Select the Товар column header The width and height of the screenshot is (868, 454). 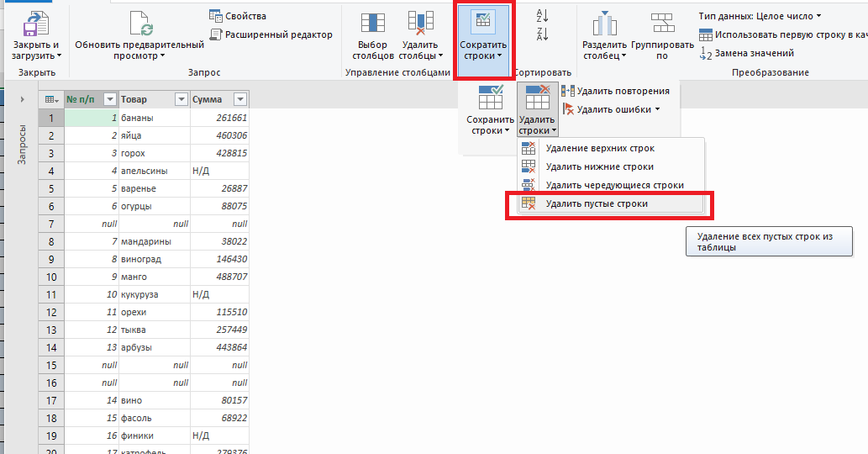[155, 100]
